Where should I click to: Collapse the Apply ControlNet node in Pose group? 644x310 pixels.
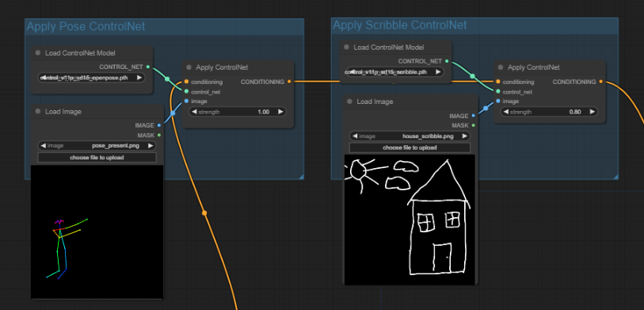pos(189,67)
